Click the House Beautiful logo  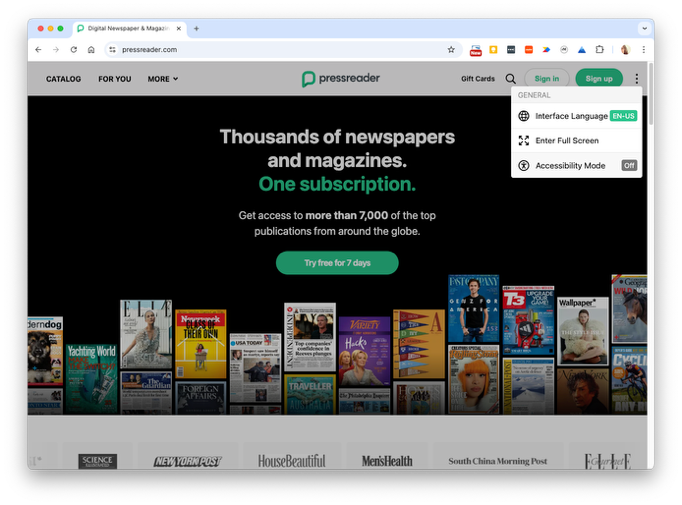[291, 461]
